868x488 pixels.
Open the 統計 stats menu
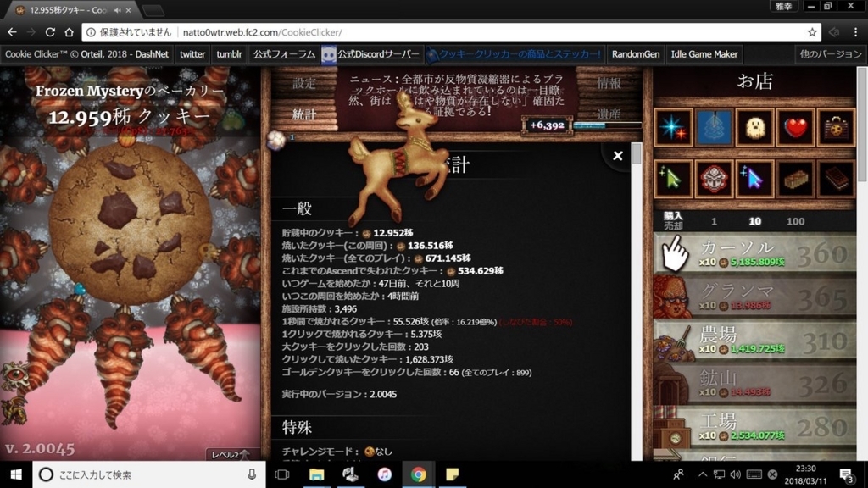click(304, 114)
